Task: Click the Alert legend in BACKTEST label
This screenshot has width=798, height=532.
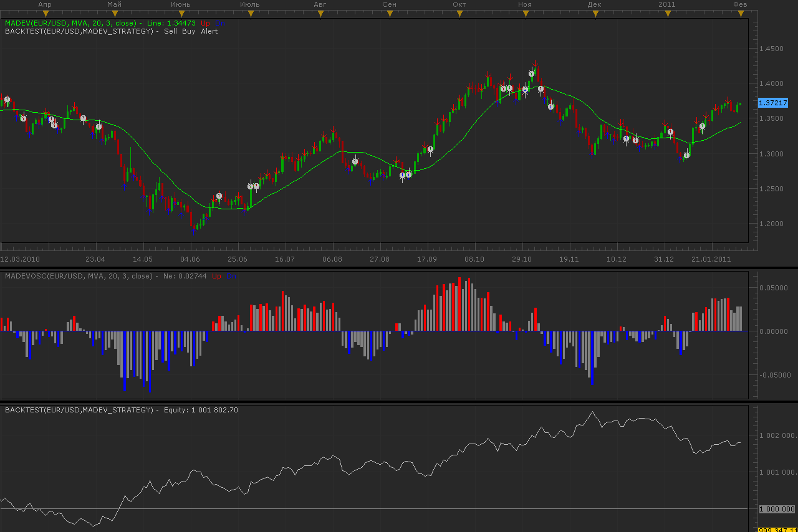Action: click(209, 31)
